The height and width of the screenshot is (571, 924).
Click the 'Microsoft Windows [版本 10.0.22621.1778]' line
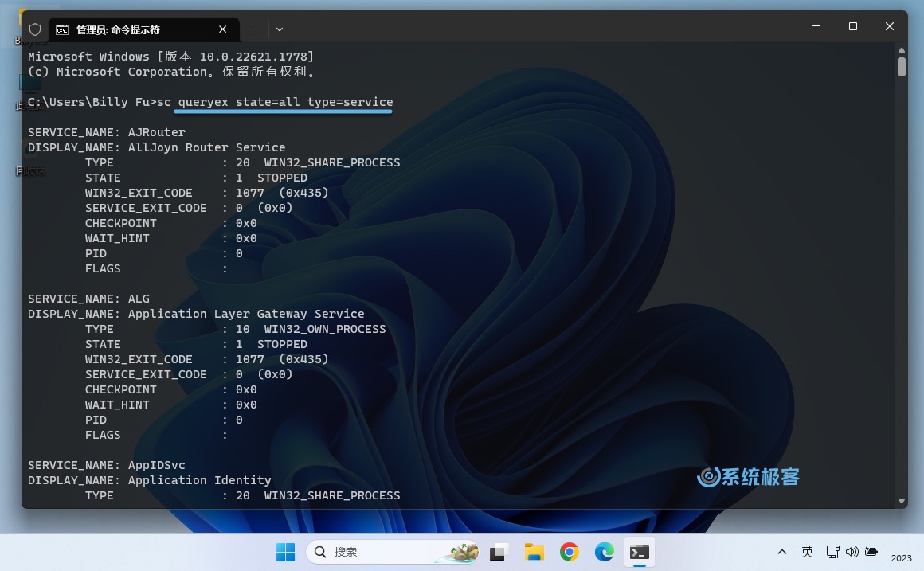(x=171, y=57)
